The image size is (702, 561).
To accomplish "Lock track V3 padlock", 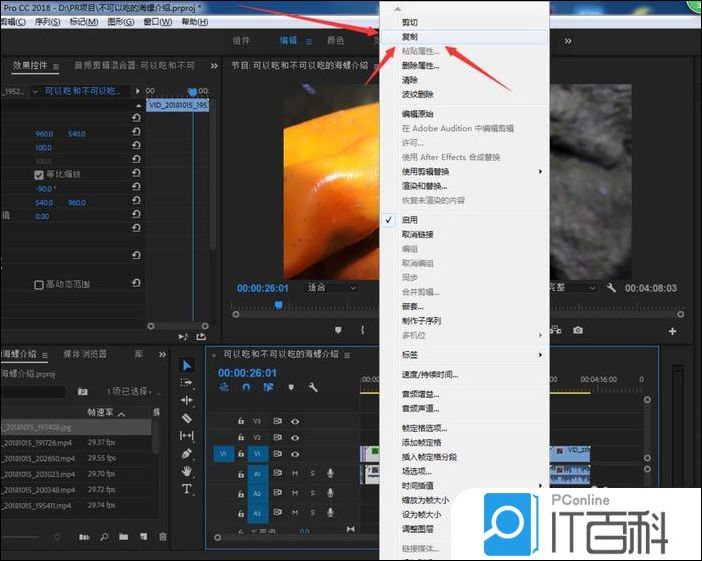I will [241, 421].
